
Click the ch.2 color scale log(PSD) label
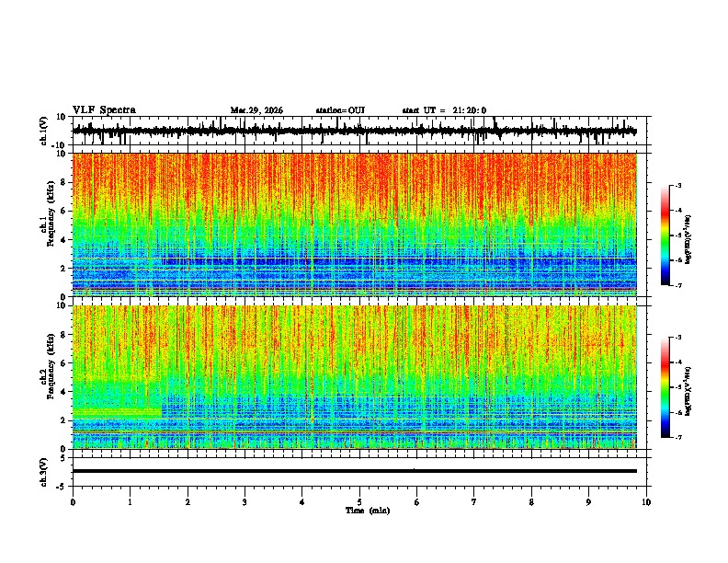pyautogui.click(x=688, y=391)
